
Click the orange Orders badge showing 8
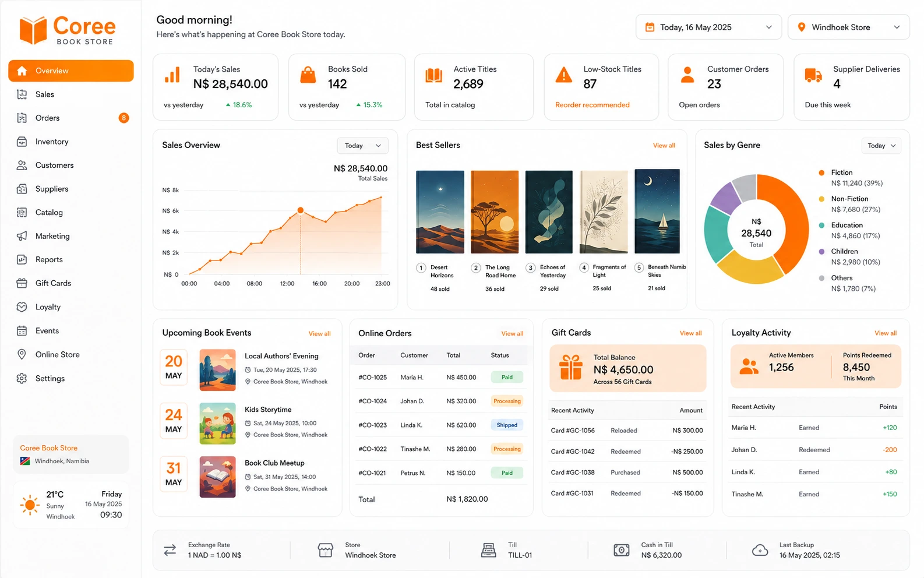pyautogui.click(x=124, y=118)
